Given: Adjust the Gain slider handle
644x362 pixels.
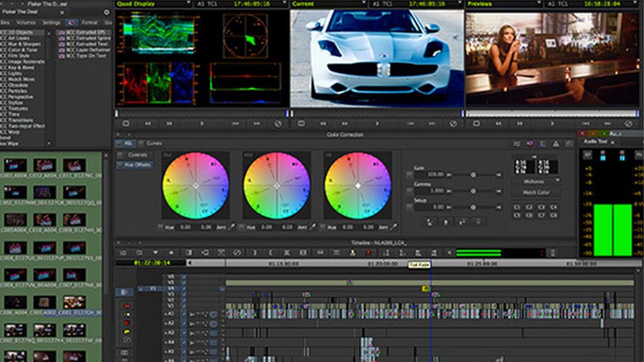Looking at the screenshot, I should [x=474, y=174].
